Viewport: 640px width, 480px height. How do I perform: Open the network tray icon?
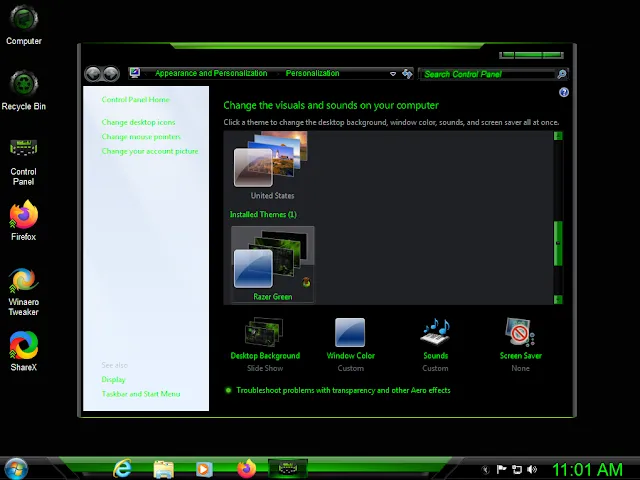tap(517, 469)
